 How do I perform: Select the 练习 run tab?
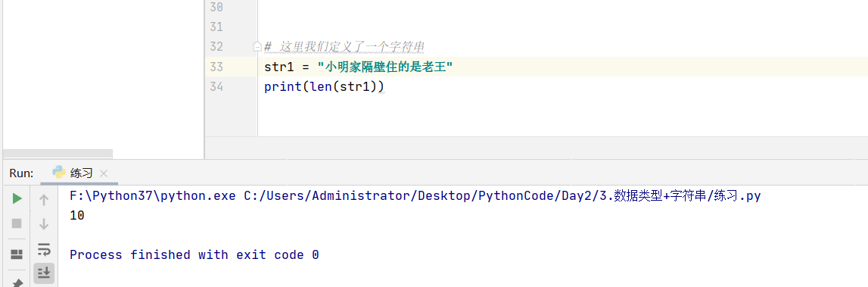(x=79, y=173)
